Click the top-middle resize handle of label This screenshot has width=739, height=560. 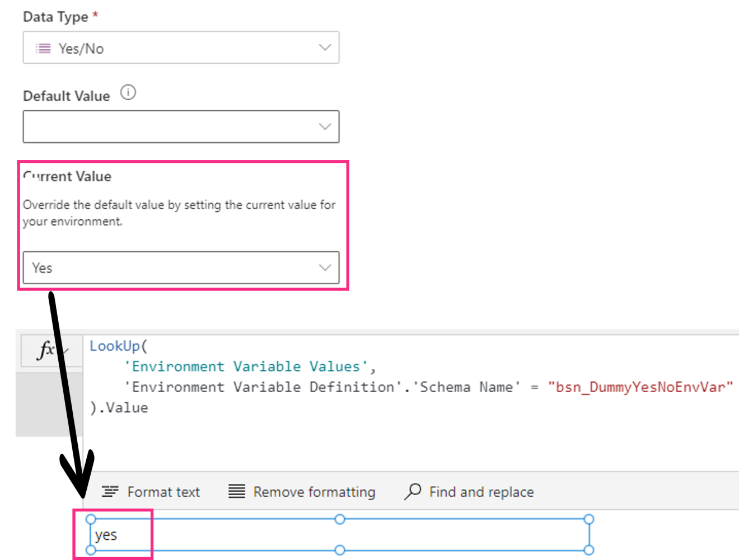[x=339, y=519]
